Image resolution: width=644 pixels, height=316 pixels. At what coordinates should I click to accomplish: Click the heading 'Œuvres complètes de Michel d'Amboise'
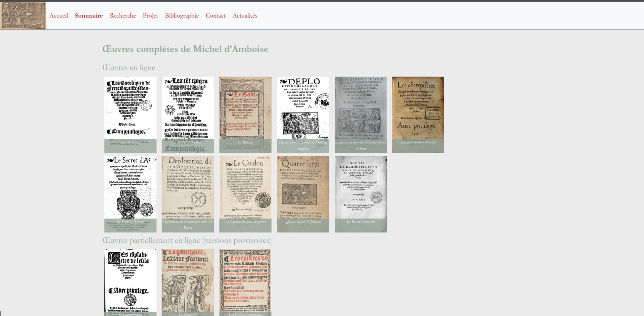(x=185, y=49)
